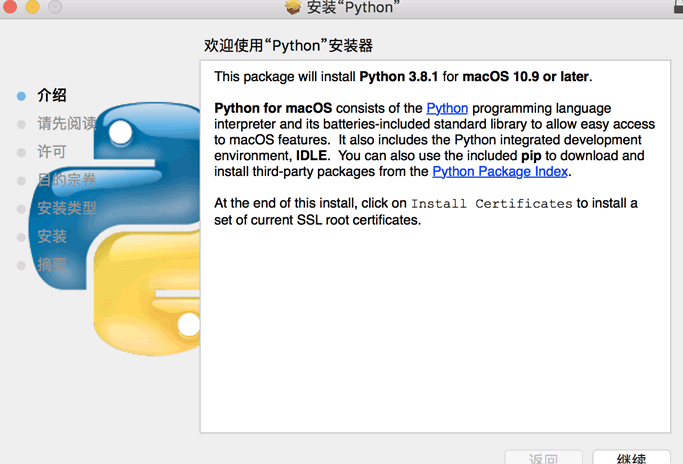Click the 返回 (Back) button
The width and height of the screenshot is (683, 464).
543,457
